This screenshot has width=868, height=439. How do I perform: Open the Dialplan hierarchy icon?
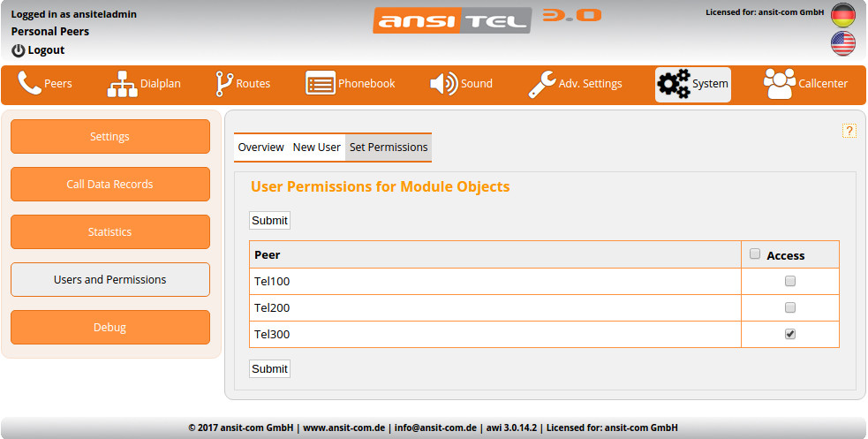[x=123, y=84]
